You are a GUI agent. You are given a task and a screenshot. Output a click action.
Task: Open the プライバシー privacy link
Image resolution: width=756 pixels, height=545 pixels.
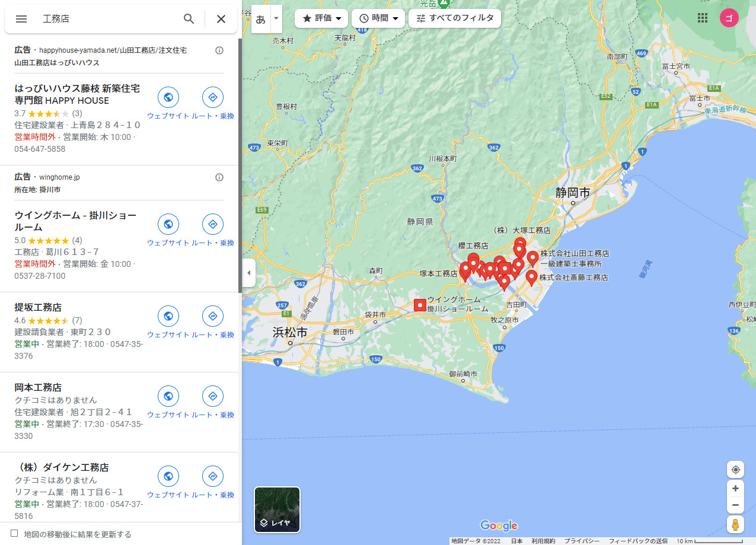tap(582, 541)
